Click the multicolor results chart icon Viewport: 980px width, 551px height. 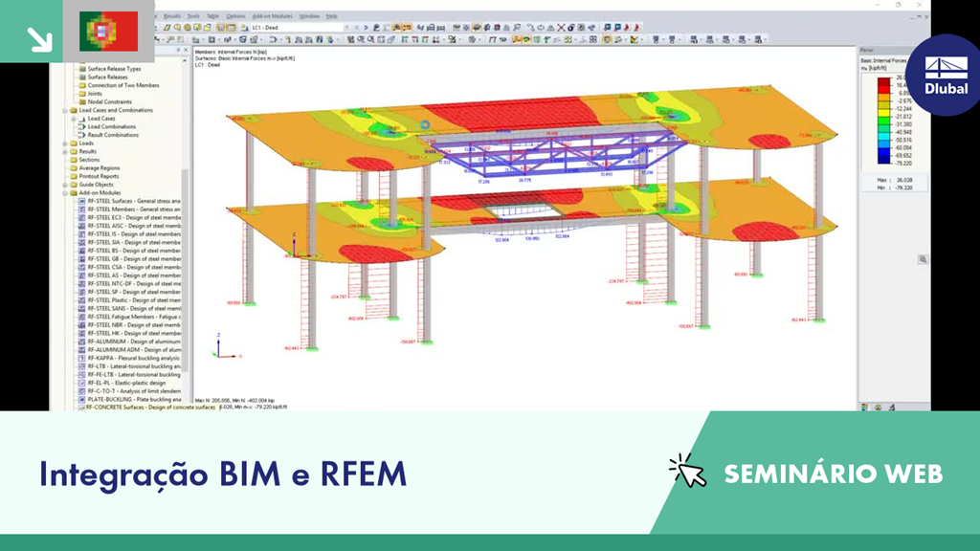coord(634,40)
